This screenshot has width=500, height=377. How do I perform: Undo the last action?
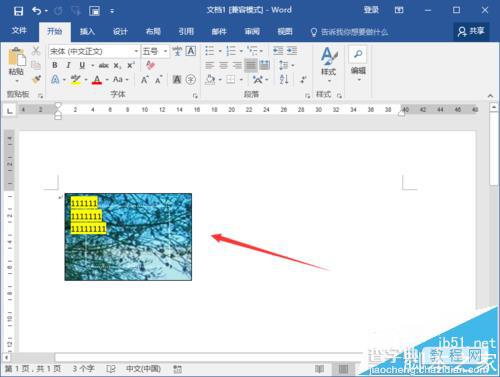(x=36, y=11)
